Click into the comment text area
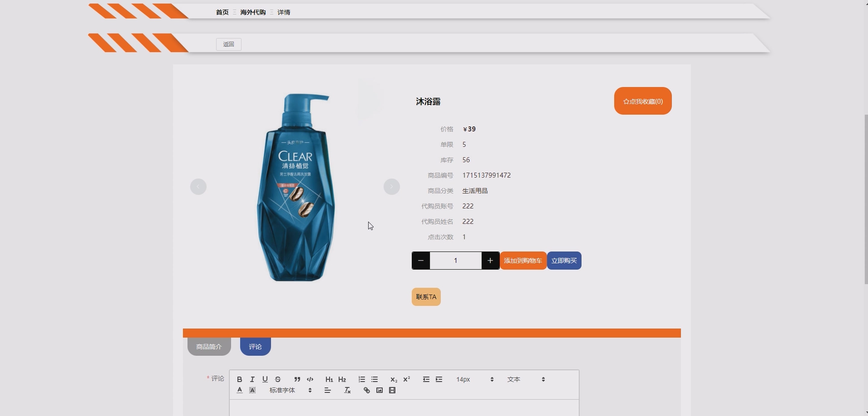This screenshot has height=416, width=868. click(404, 408)
